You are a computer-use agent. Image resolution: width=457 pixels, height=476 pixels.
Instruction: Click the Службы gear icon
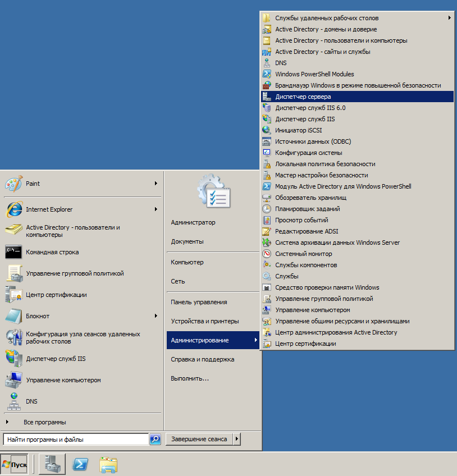267,276
